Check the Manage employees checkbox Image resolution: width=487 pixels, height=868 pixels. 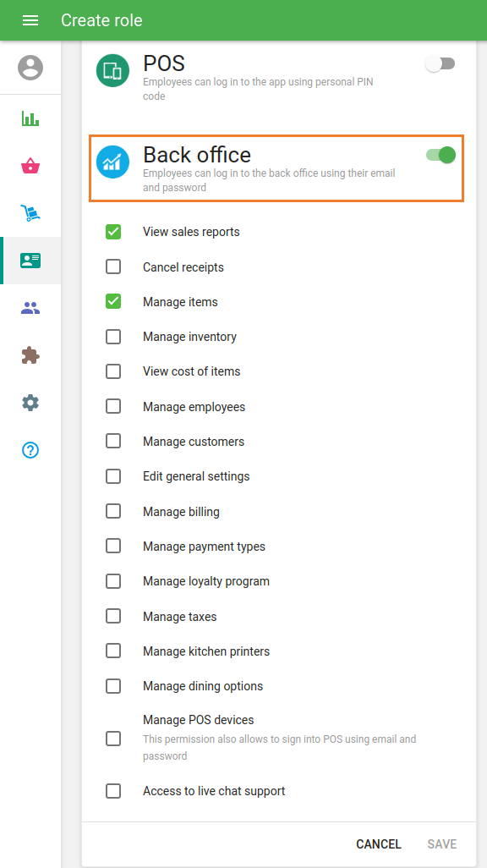tap(113, 406)
